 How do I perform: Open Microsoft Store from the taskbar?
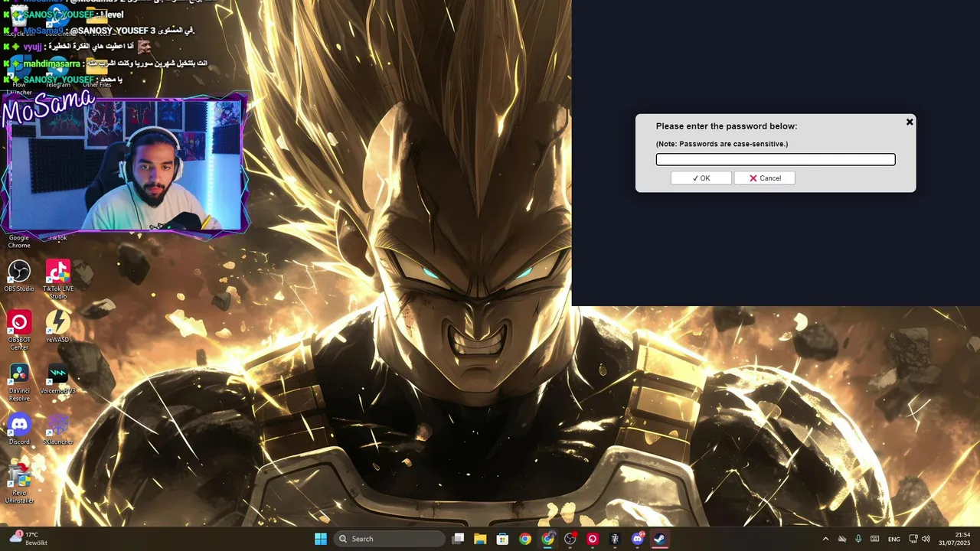502,539
